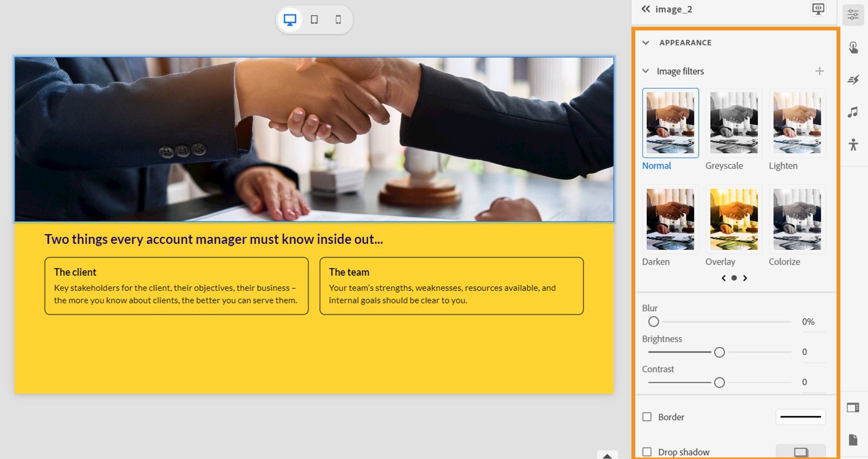Open the document page icon at right rail
This screenshot has height=459, width=868.
pos(853,439)
